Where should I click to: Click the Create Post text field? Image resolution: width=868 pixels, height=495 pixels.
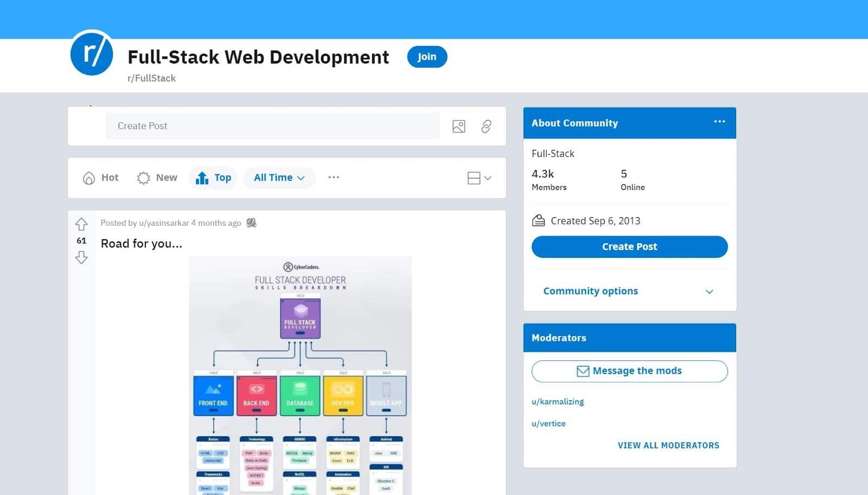coord(273,126)
